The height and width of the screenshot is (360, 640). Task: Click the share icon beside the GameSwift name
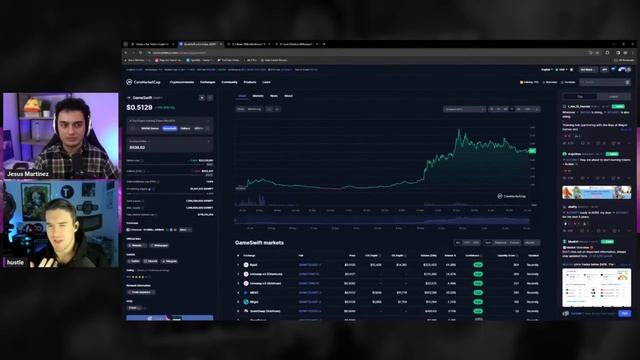coord(210,98)
